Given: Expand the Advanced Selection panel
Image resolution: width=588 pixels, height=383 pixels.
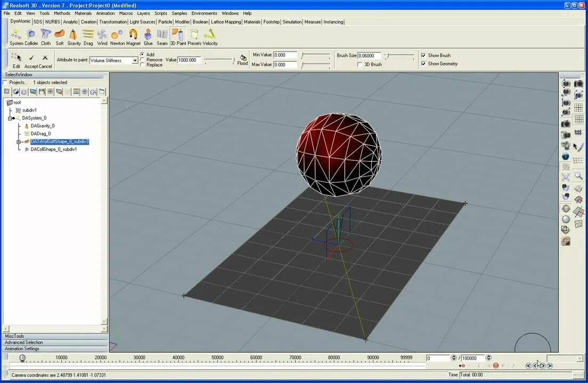Looking at the screenshot, I should [x=55, y=343].
